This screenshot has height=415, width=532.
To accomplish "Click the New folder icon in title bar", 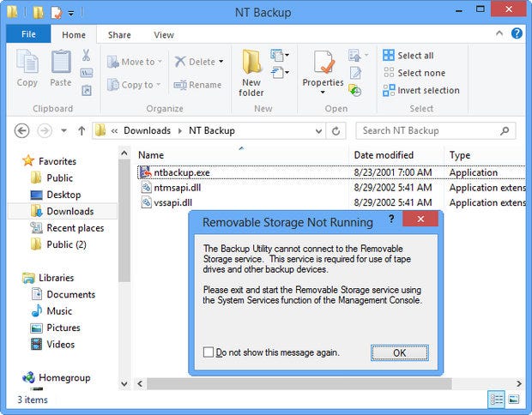I will click(x=39, y=13).
